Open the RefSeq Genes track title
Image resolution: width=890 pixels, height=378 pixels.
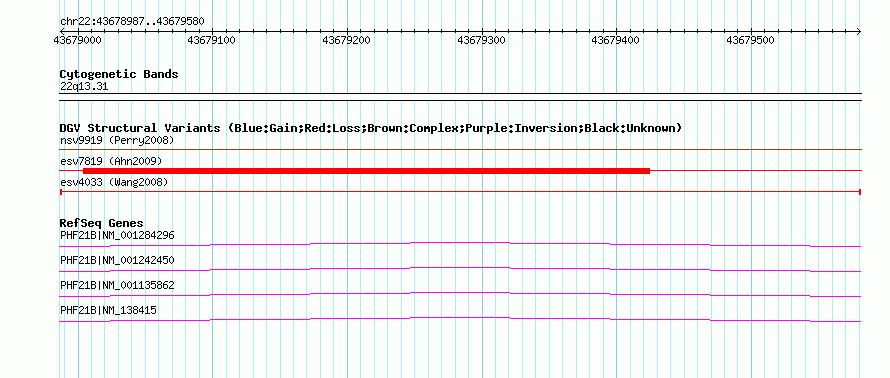102,223
